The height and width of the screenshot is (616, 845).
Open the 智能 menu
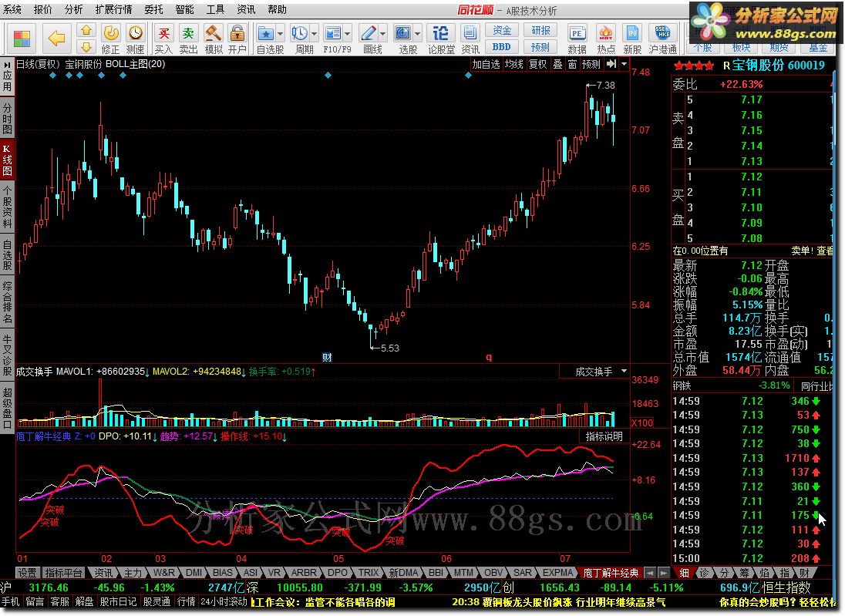pos(185,9)
